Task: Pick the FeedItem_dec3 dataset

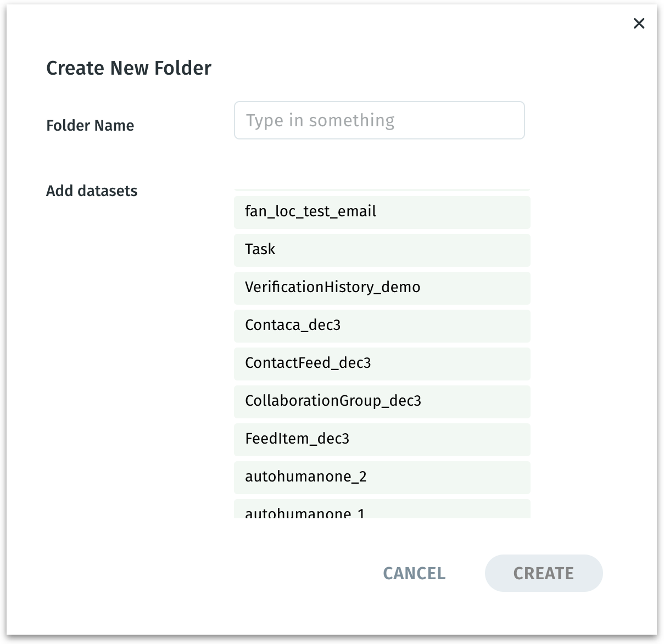Action: [x=382, y=439]
